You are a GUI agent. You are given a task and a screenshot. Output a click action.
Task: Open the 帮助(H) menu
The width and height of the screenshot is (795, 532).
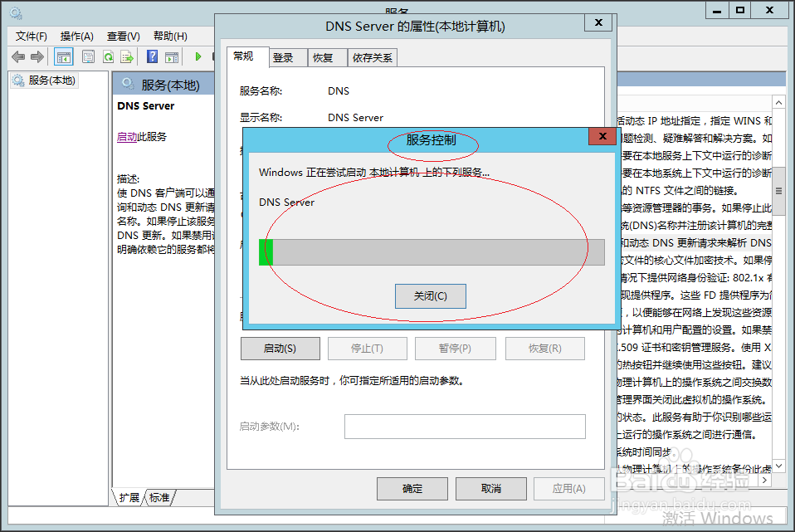coord(170,36)
